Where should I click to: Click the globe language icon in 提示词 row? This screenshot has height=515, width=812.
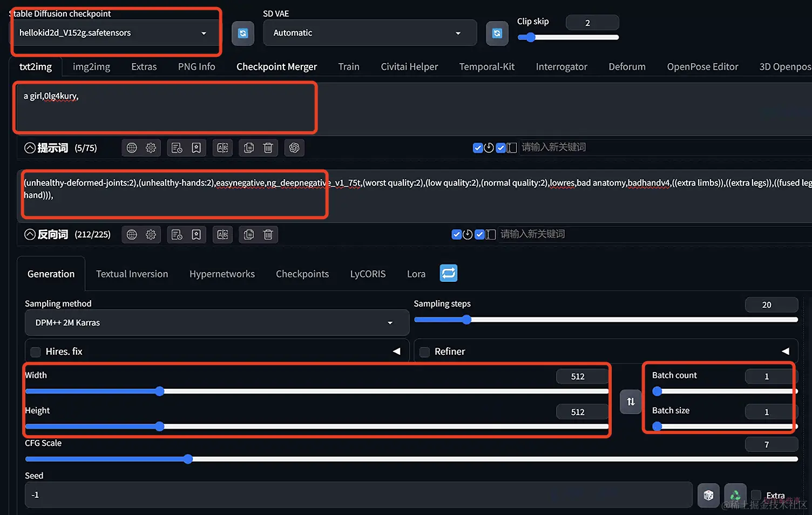tap(132, 148)
